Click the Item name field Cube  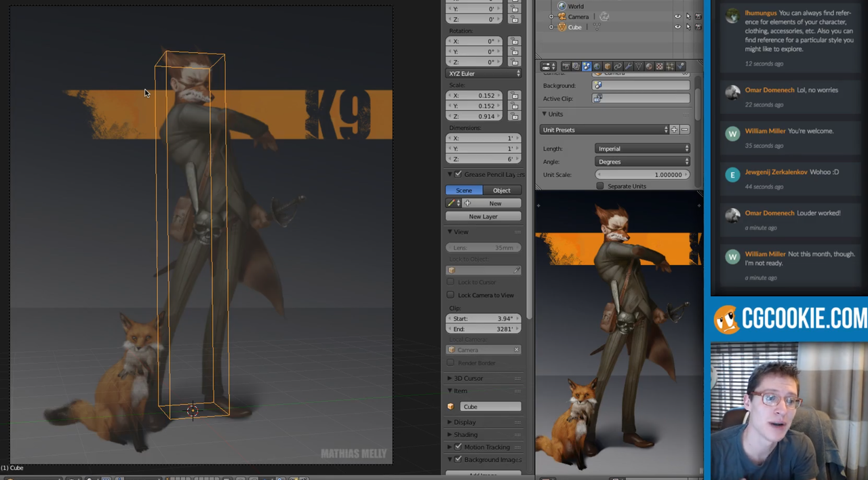pos(490,407)
